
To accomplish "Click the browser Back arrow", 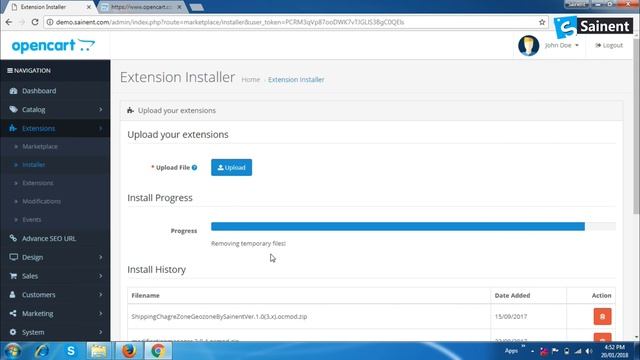I will [9, 22].
